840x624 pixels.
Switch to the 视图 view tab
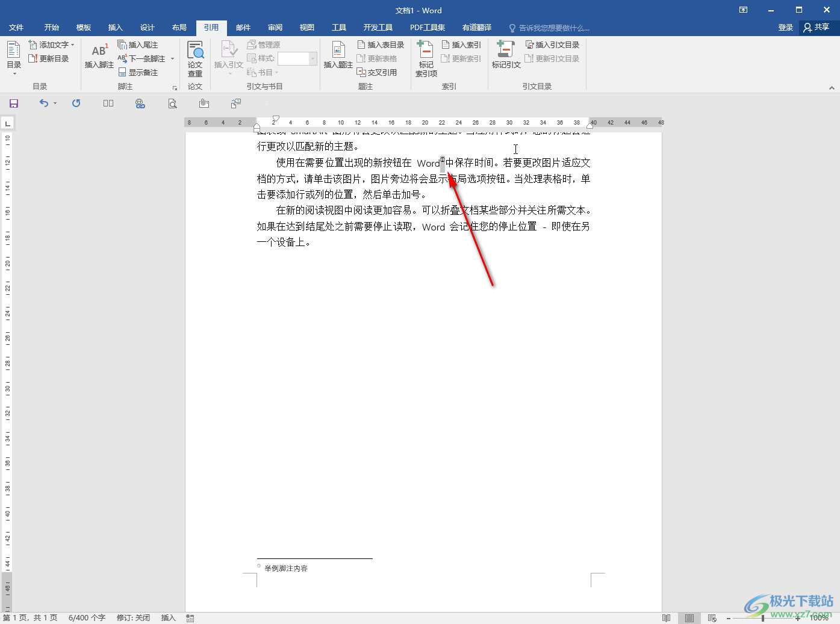[x=307, y=28]
